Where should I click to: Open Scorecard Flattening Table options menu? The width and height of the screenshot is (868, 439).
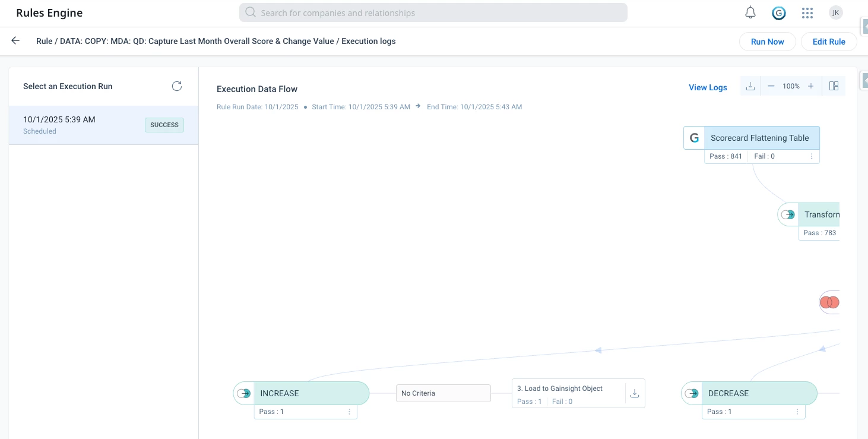coord(812,156)
